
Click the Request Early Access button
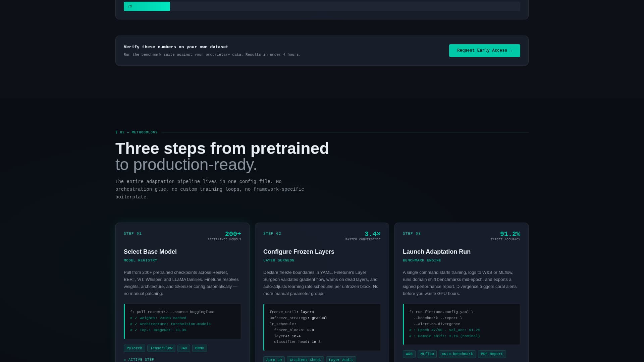tap(484, 51)
